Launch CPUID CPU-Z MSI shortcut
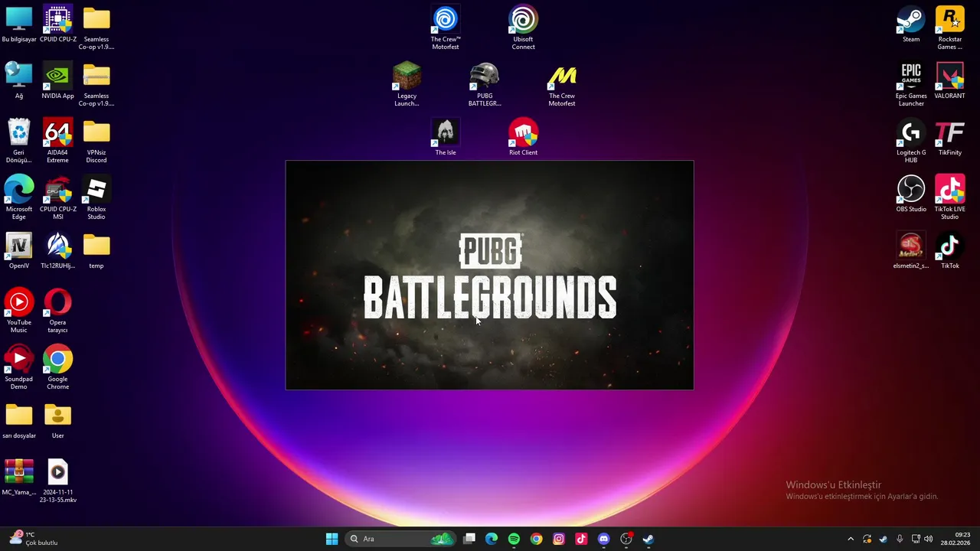This screenshot has height=551, width=980. [58, 198]
